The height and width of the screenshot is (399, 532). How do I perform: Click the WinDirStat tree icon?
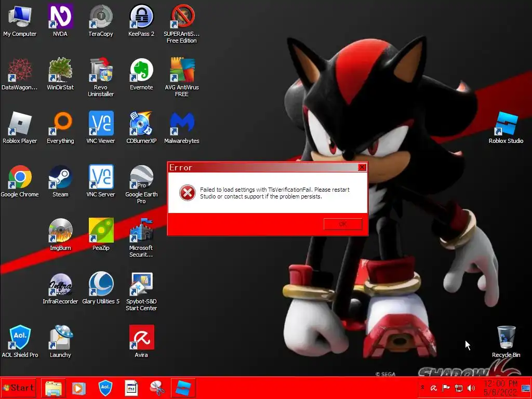coord(60,74)
